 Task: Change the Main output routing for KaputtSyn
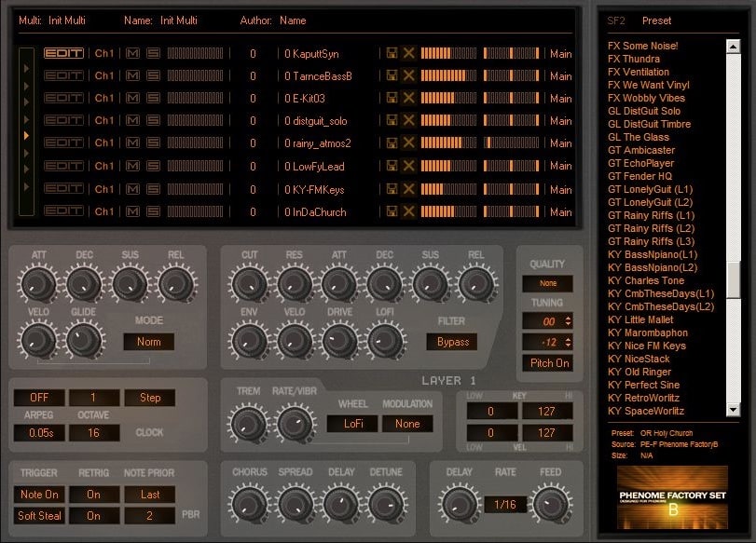tap(559, 53)
